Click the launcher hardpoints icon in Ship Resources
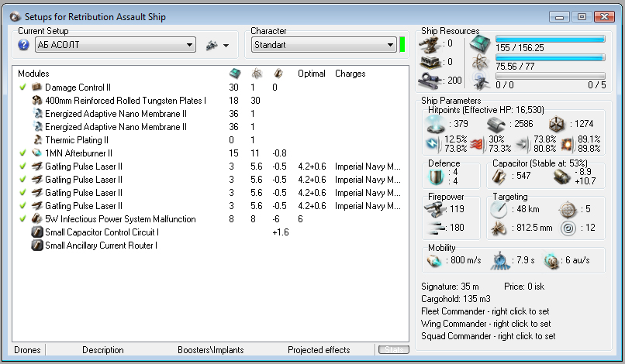 [430, 62]
